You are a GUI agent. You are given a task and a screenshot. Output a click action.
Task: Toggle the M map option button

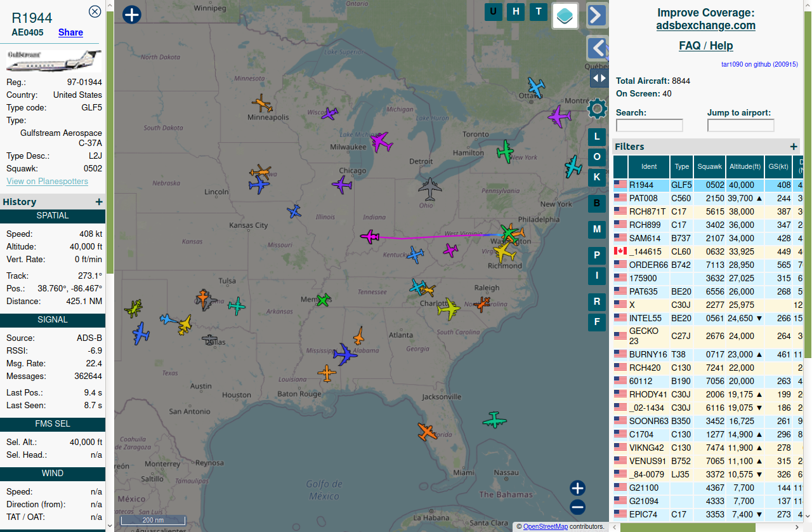tap(596, 229)
